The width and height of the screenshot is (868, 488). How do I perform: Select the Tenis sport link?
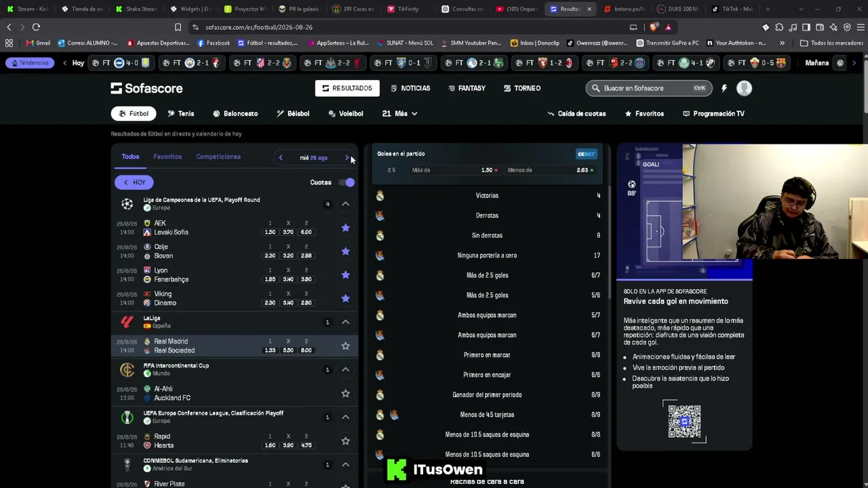180,114
